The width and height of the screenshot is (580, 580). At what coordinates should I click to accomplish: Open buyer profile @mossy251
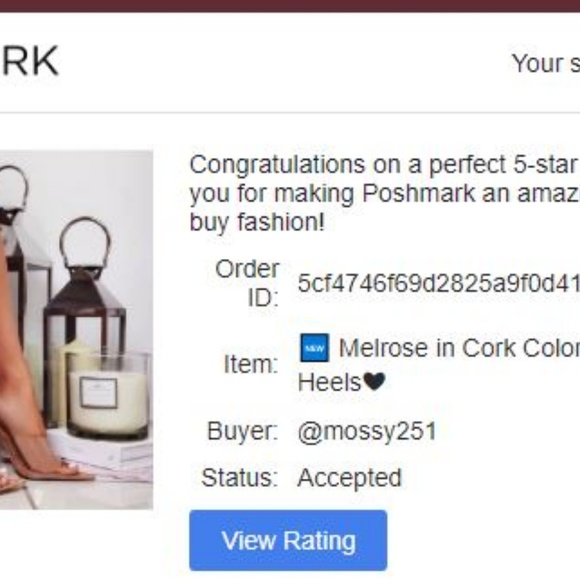[x=367, y=431]
